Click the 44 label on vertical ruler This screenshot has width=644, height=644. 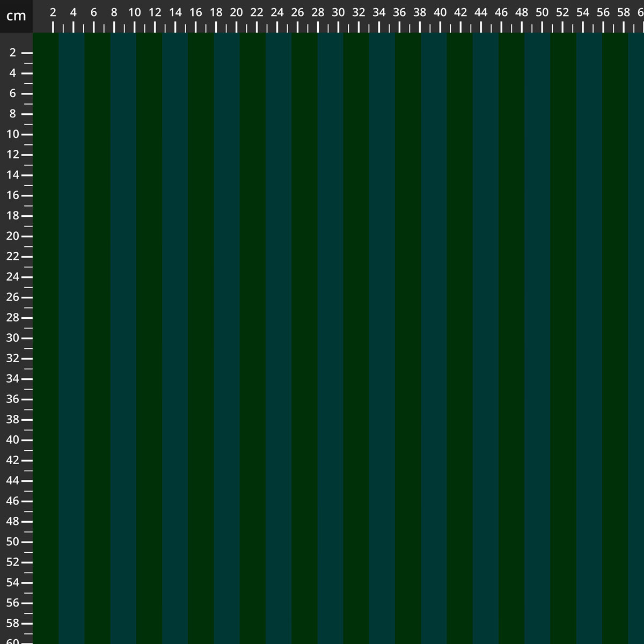[x=12, y=481]
